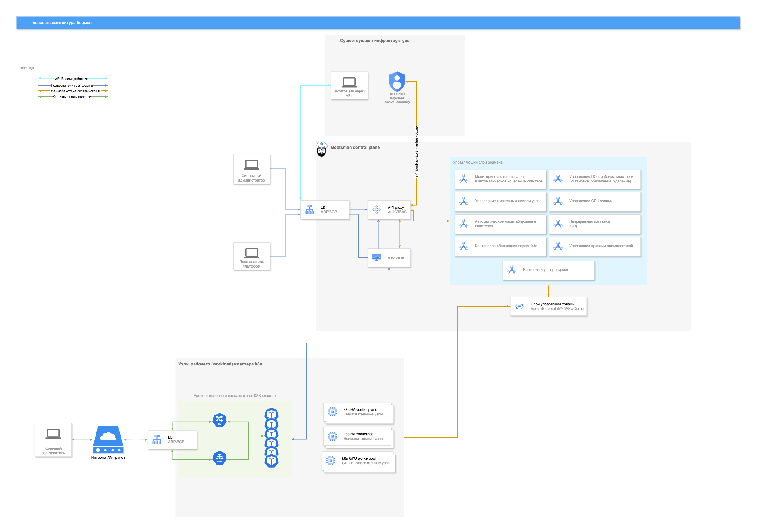Select the Системный администратор laptop icon

[x=252, y=164]
